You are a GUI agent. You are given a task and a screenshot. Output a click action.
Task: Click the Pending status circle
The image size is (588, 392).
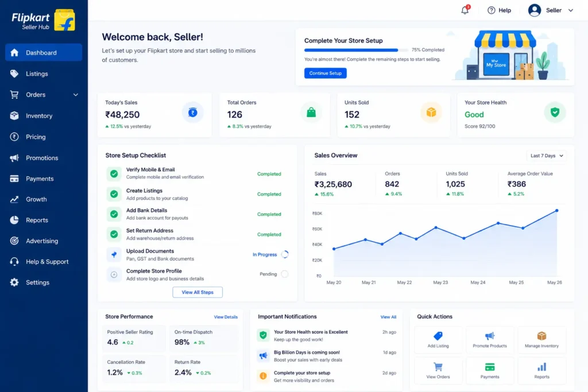285,274
